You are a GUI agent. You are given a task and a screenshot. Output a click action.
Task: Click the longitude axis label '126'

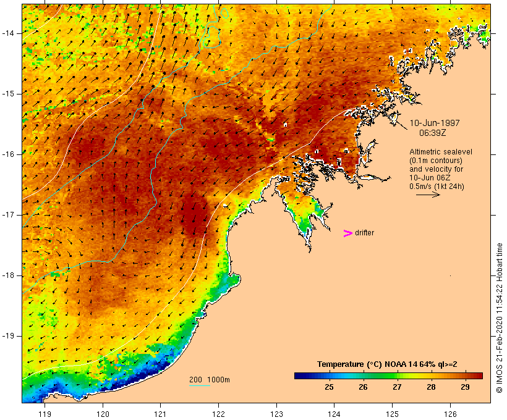[x=450, y=414]
